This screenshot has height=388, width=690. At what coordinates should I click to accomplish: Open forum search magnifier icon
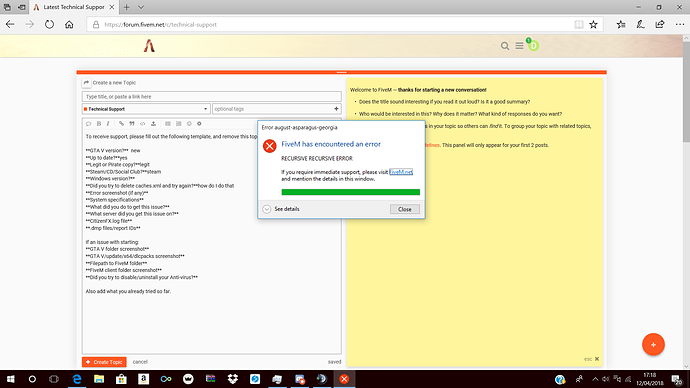tap(505, 46)
